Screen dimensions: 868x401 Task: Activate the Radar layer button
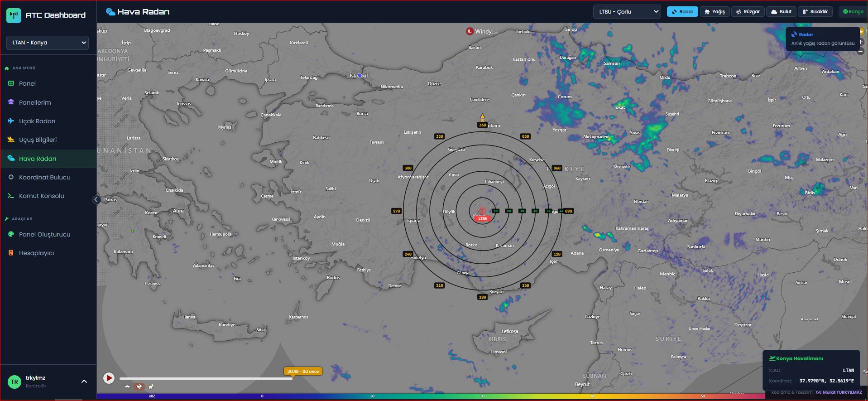[682, 12]
